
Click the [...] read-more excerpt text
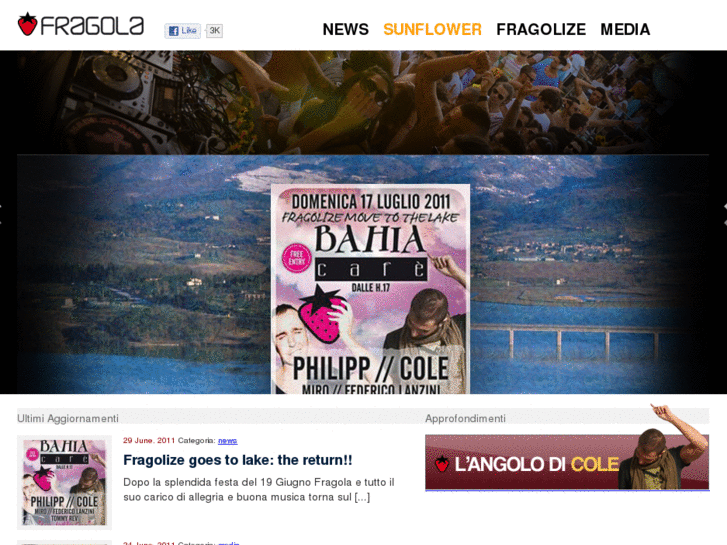(x=362, y=497)
